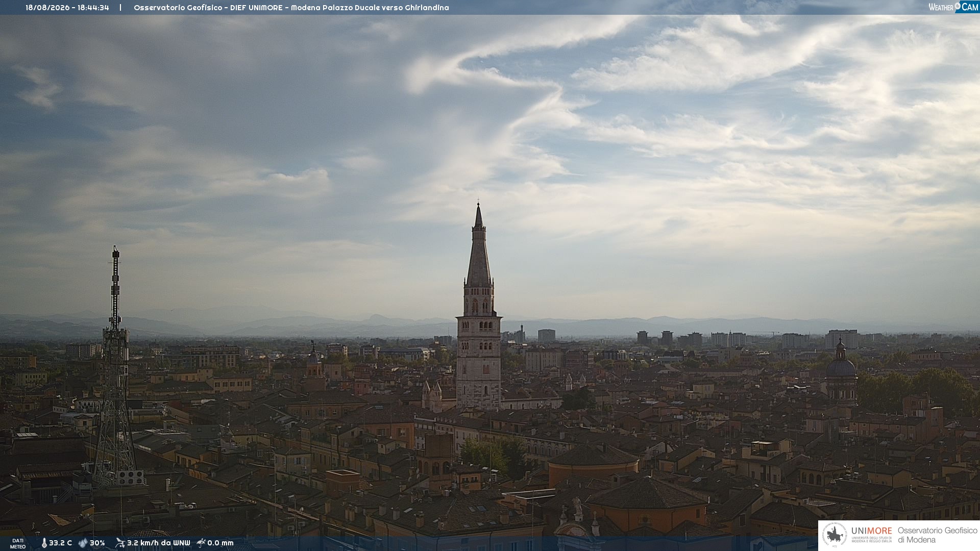Select the DATI METEO label
980x551 pixels.
pyautogui.click(x=18, y=543)
